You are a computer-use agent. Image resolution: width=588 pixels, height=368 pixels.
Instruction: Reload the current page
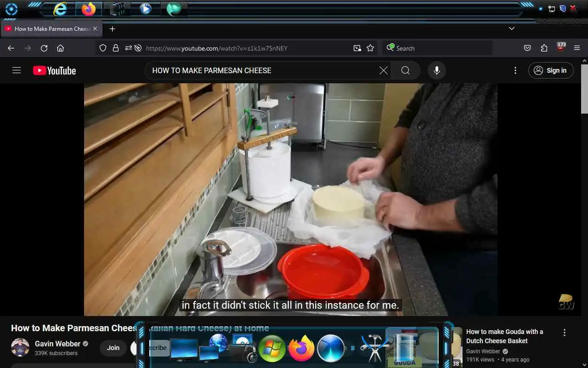click(x=44, y=48)
